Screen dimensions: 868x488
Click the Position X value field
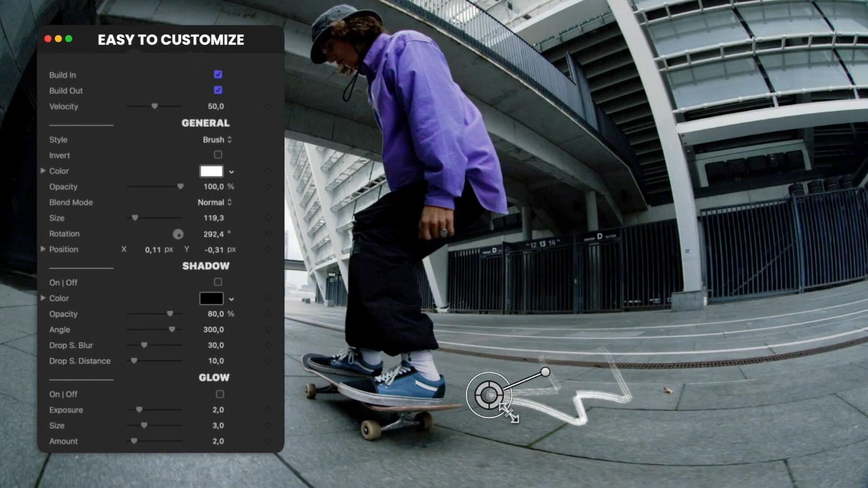point(153,250)
